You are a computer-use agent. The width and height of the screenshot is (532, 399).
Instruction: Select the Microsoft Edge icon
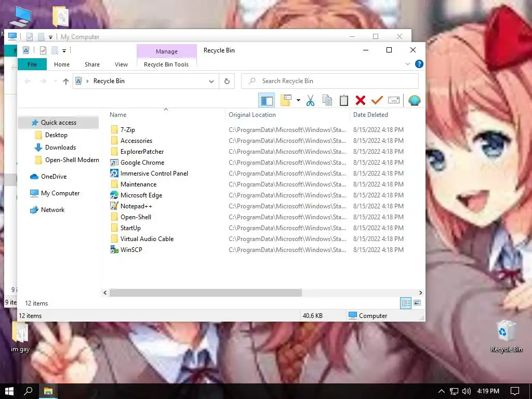[114, 195]
